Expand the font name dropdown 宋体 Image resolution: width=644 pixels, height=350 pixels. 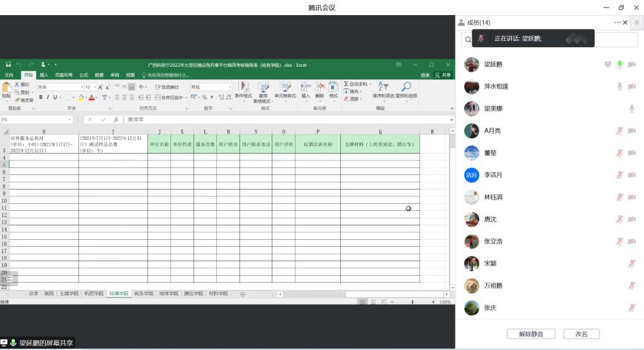pos(82,87)
